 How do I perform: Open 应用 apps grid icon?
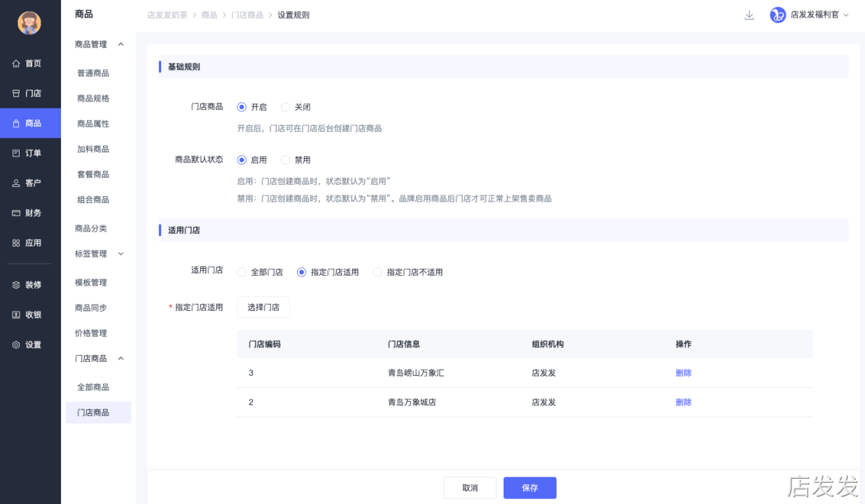[x=16, y=243]
